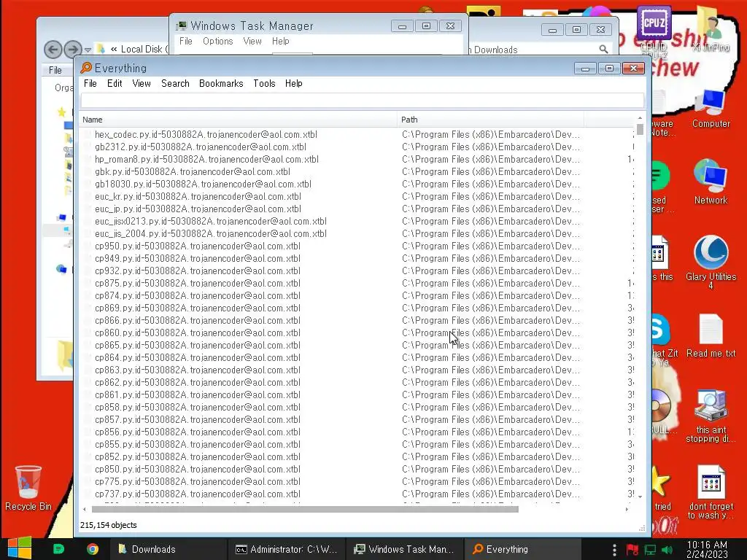Open Explorer recent locations dropdown arrow
The width and height of the screenshot is (747, 560).
pyautogui.click(x=88, y=50)
